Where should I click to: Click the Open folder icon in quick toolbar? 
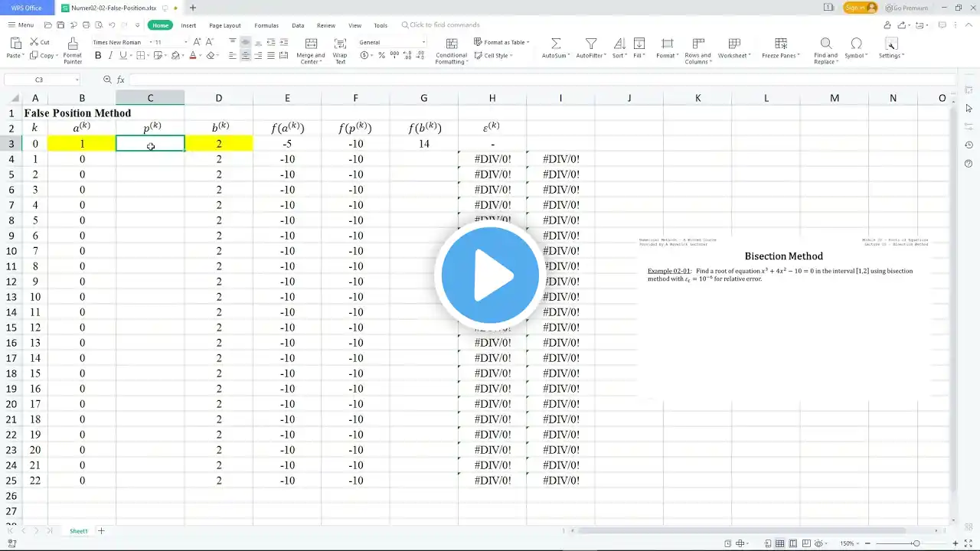[47, 25]
